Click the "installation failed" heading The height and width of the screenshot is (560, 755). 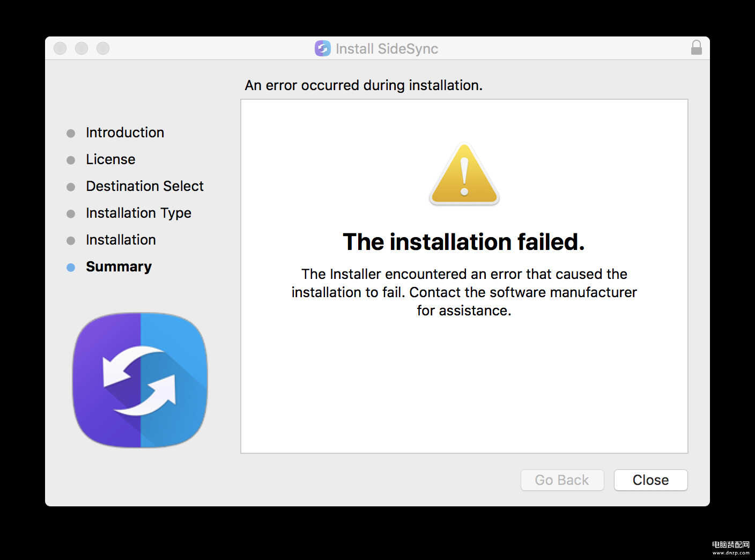coord(464,242)
